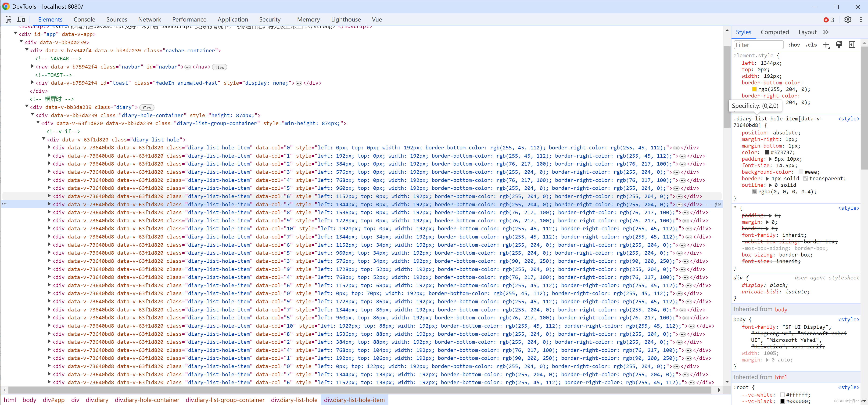
Task: Collapse the div class="diary" node
Action: [27, 106]
